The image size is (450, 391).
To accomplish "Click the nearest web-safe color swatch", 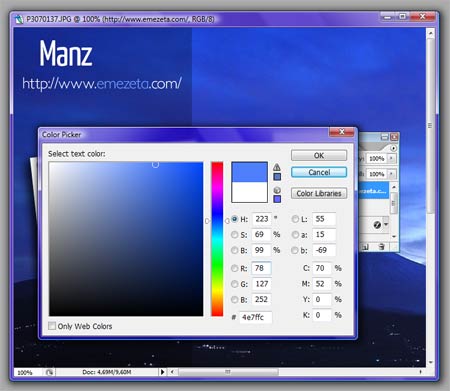I will 277,199.
